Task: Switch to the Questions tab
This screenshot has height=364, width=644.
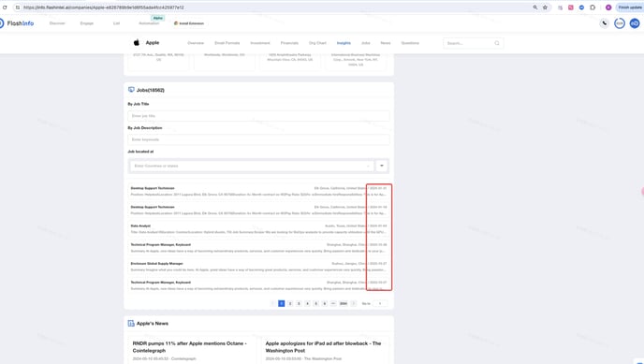Action: click(410, 43)
